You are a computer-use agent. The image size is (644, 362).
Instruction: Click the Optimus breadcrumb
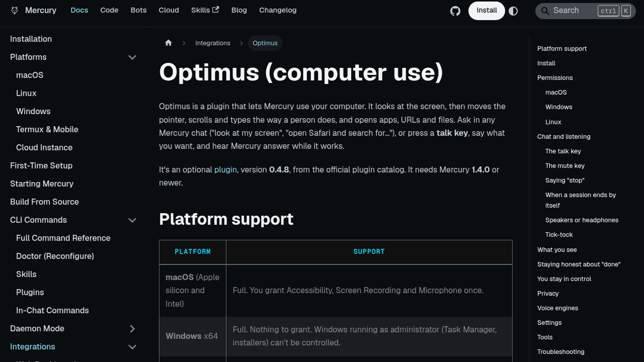(x=265, y=43)
